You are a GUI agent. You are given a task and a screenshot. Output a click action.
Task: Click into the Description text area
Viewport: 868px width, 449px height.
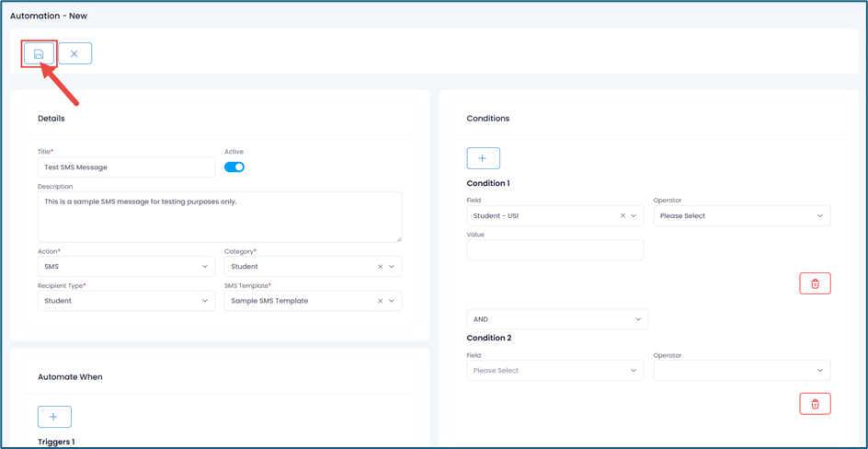pos(219,216)
